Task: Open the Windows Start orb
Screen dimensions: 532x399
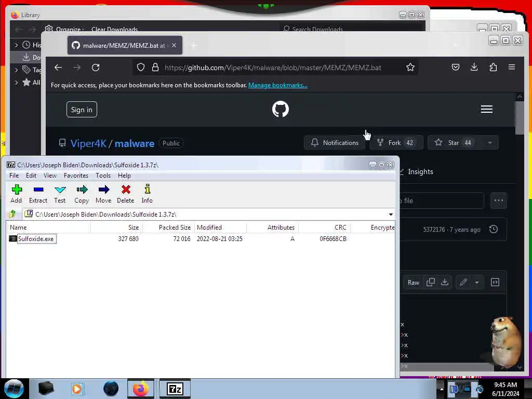Action: 14,389
